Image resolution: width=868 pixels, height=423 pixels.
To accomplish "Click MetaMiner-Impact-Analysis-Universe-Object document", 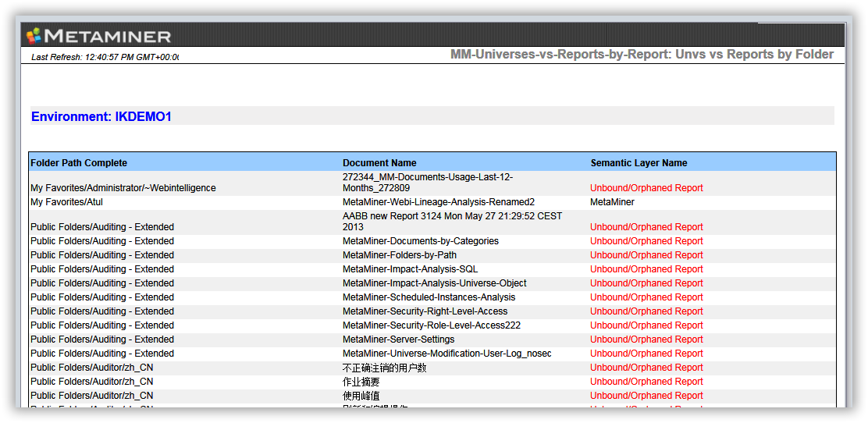I will pyautogui.click(x=435, y=283).
